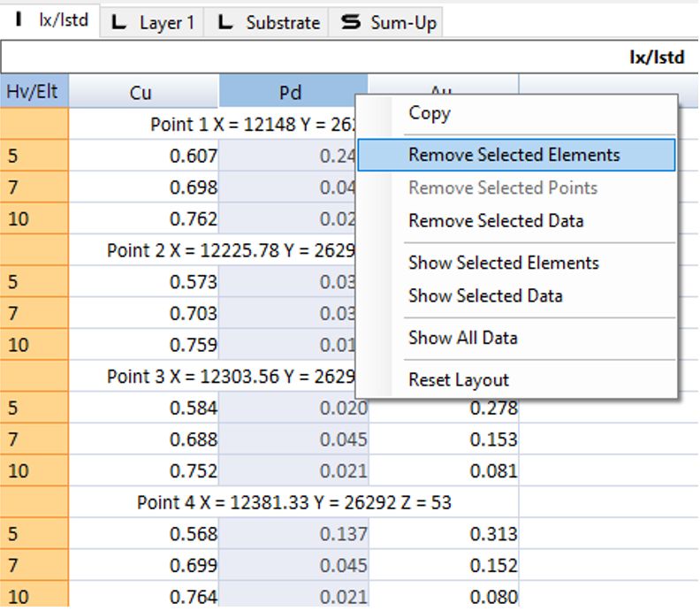Switch to the Layer 1 tab
Image resolution: width=700 pixels, height=611 pixels.
[152, 23]
